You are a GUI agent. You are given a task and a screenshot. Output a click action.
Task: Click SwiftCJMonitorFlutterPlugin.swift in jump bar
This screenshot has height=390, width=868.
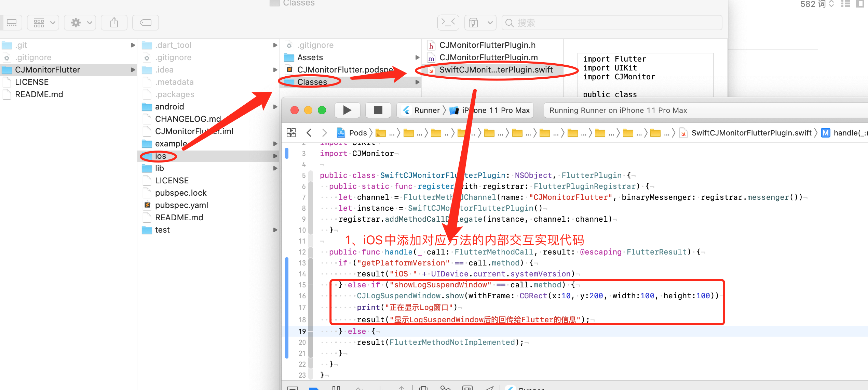(746, 133)
